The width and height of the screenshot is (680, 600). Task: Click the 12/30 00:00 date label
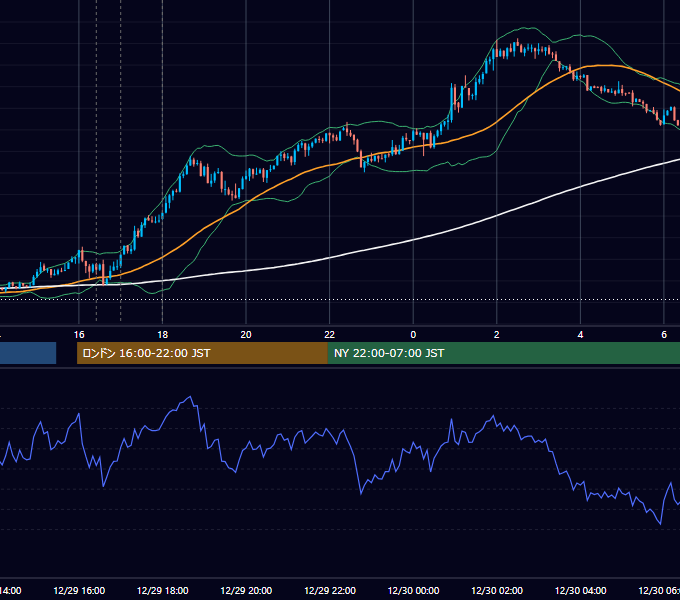413,590
